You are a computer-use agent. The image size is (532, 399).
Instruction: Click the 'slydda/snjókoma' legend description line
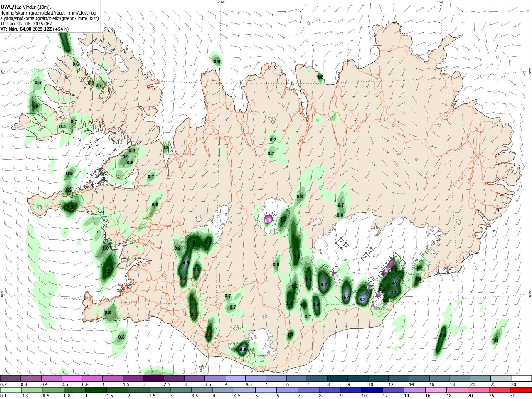(x=49, y=18)
